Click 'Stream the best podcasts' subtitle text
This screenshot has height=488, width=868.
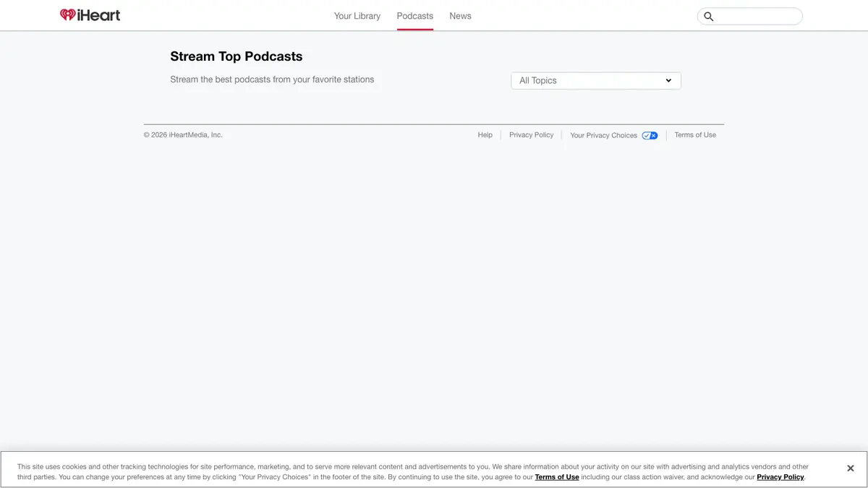click(x=272, y=80)
